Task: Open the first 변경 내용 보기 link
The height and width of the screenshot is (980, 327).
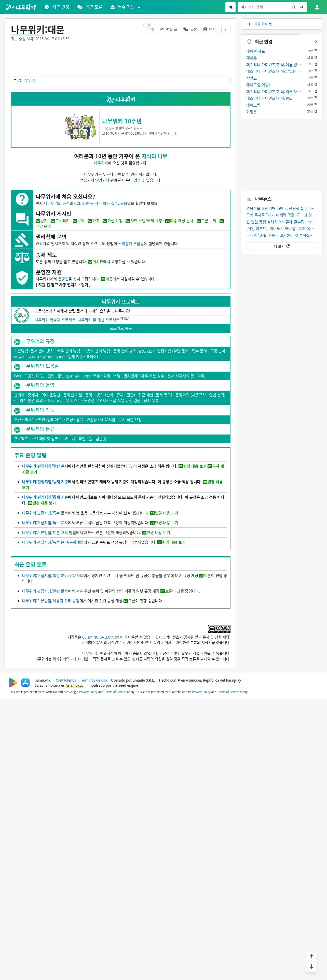Action: coord(193,466)
